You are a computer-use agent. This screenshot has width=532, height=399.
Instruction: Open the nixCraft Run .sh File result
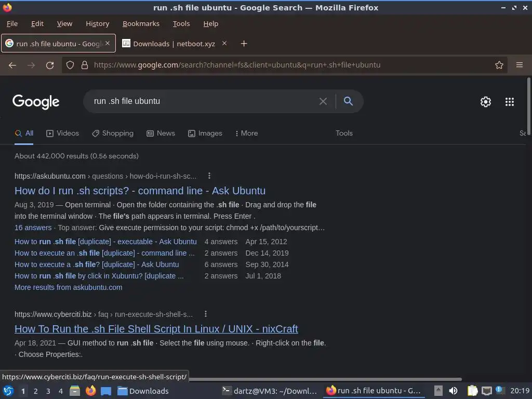(156, 329)
